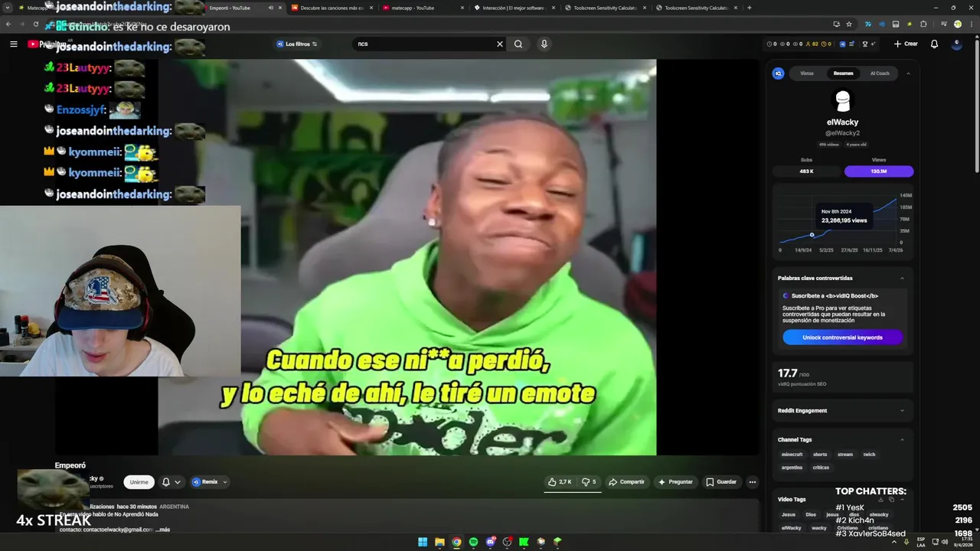The height and width of the screenshot is (551, 980).
Task: Click the argentina channel tag
Action: pos(792,468)
